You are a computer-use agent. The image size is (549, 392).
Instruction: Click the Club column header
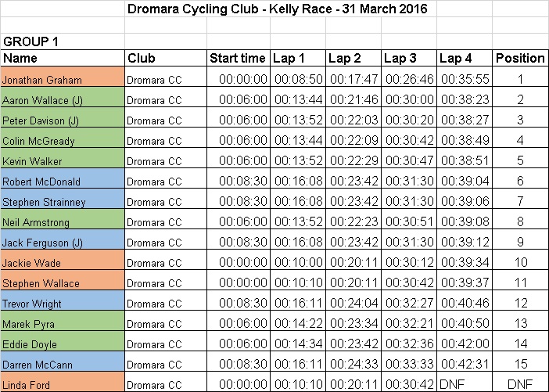tap(166, 58)
